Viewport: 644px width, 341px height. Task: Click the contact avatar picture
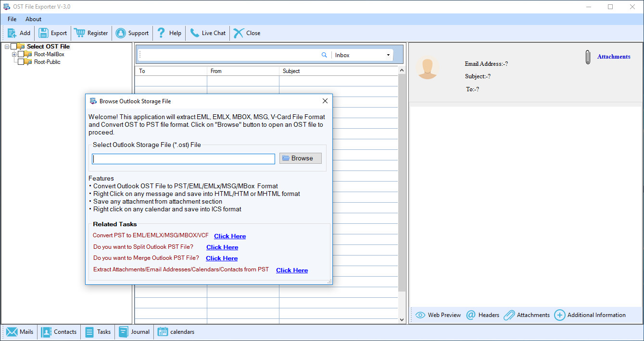[427, 67]
